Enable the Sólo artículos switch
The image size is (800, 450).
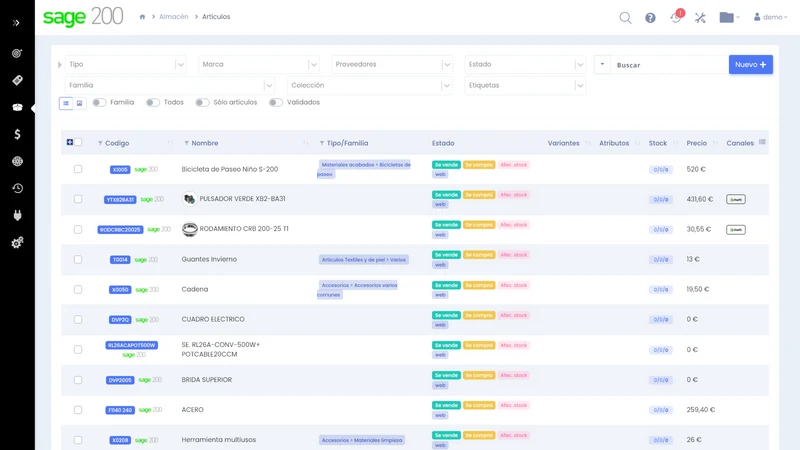[x=202, y=103]
